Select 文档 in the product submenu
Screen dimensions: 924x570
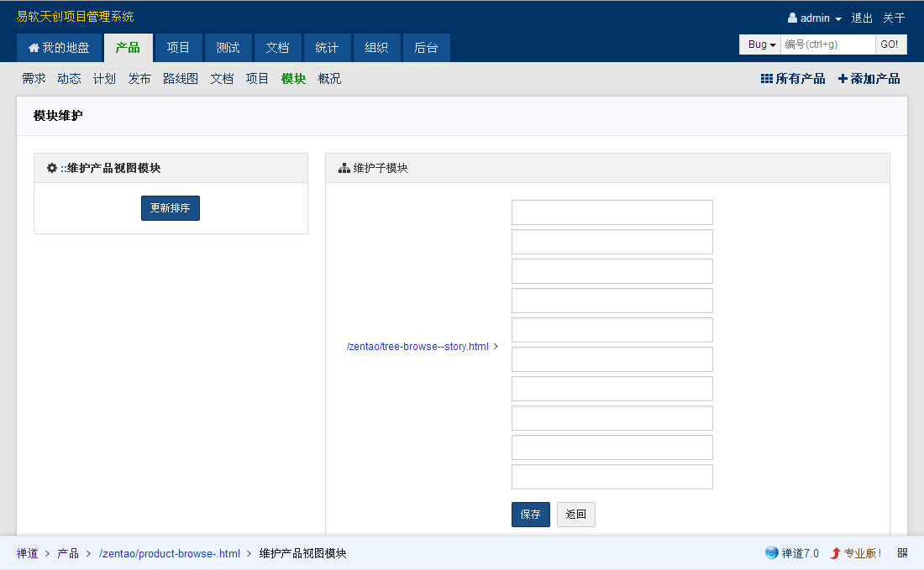pyautogui.click(x=222, y=78)
